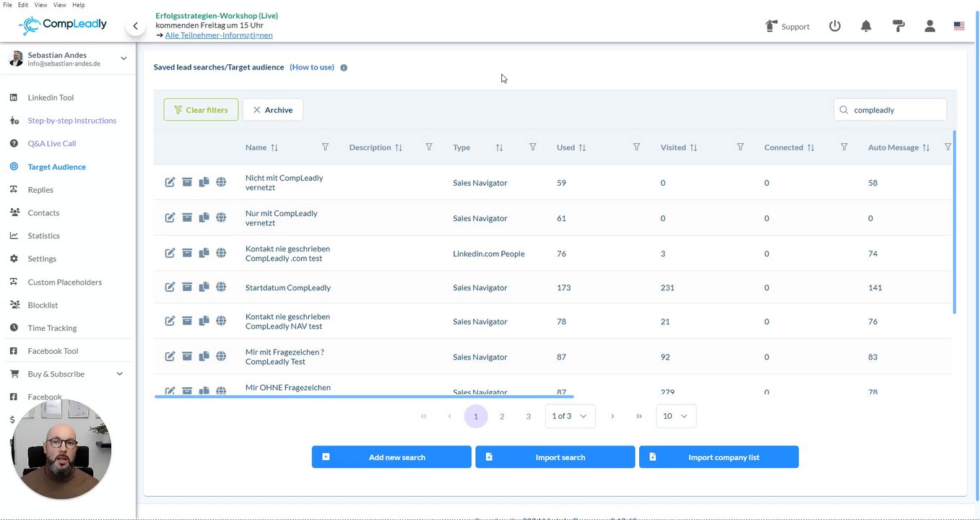980x520 pixels.
Task: Click the Archive button beside Clear filters
Action: (273, 110)
